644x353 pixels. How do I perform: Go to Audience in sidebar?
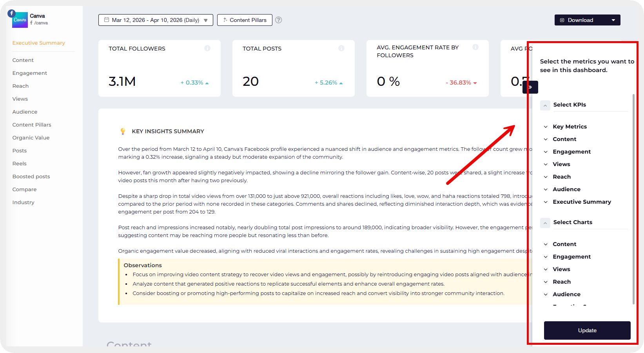pyautogui.click(x=25, y=112)
